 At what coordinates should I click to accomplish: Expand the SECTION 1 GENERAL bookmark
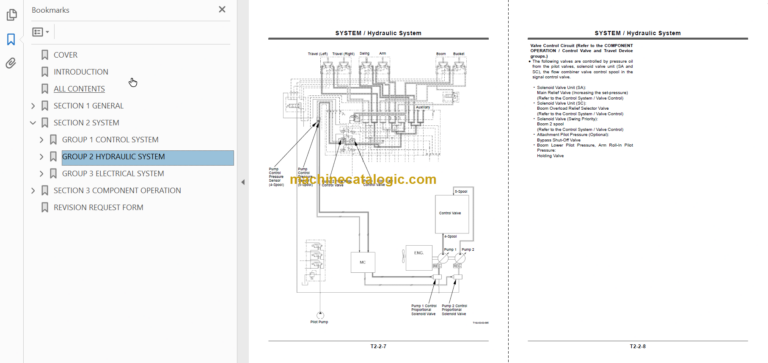(33, 106)
